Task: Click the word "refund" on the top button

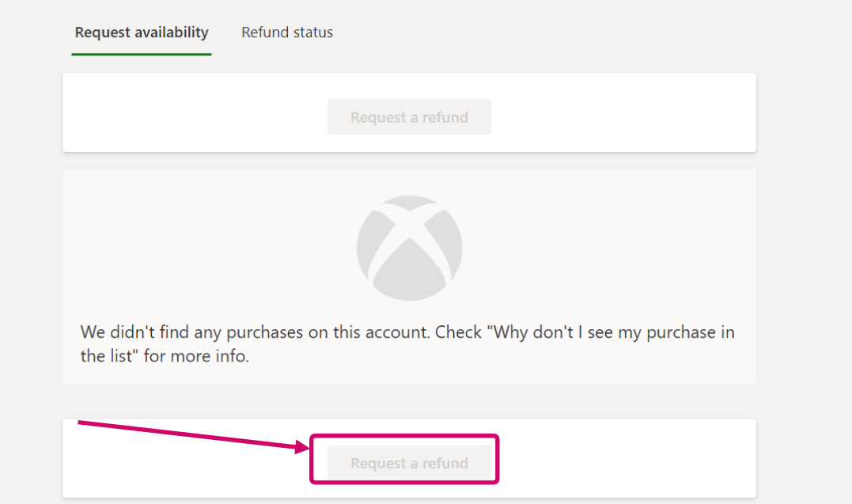Action: coord(445,117)
